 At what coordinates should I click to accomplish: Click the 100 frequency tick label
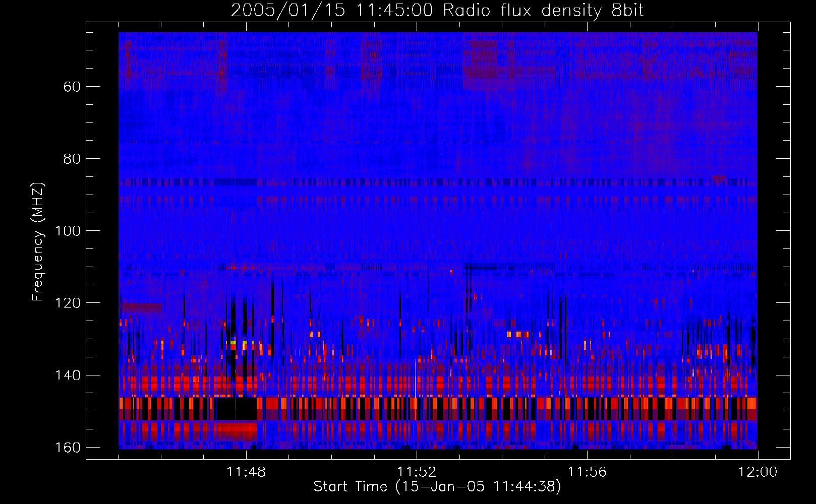(68, 231)
